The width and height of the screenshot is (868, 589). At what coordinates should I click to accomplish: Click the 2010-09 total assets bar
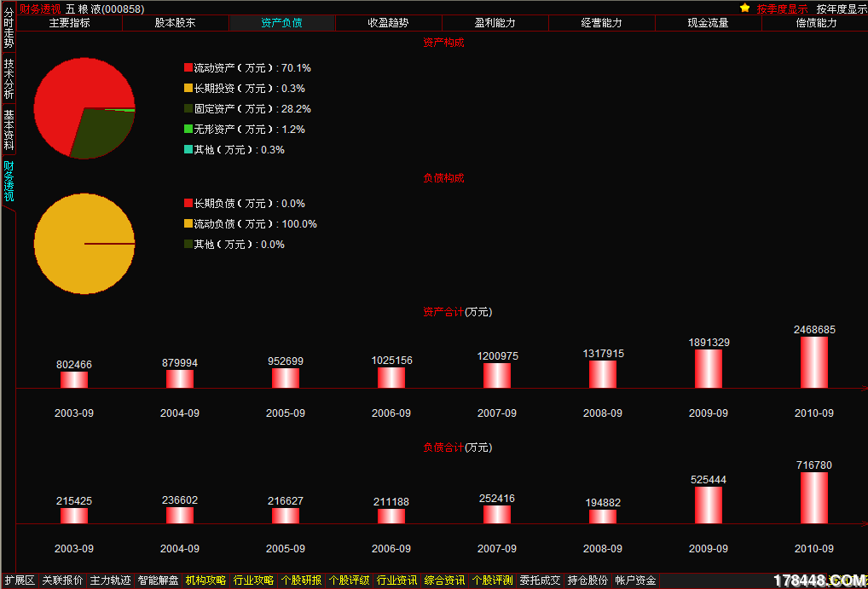pos(813,362)
